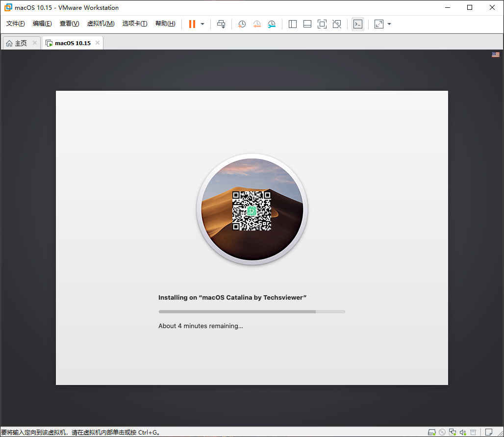Toggle the thumbnail bar visibility
The image size is (504, 437).
[307, 24]
